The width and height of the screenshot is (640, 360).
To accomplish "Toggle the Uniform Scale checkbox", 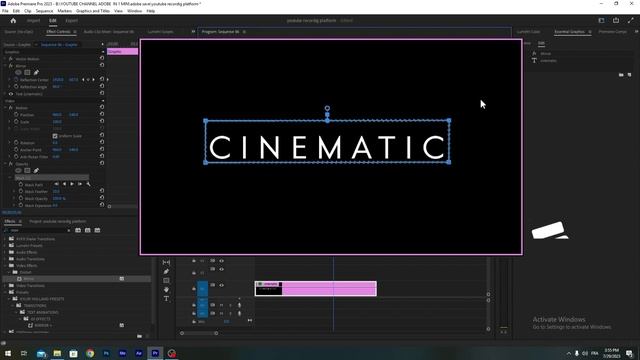I will [55, 136].
